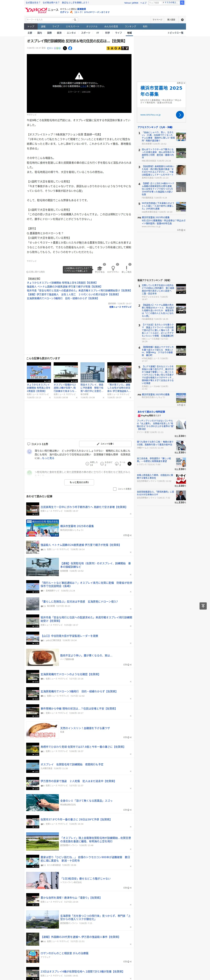
Task: Select 有料 tab
Action: [145, 27]
